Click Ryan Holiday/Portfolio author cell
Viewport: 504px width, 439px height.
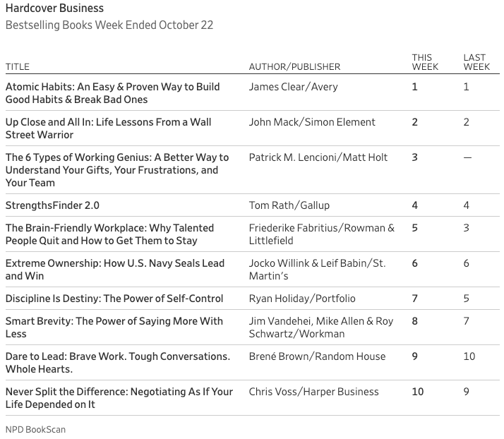point(302,299)
